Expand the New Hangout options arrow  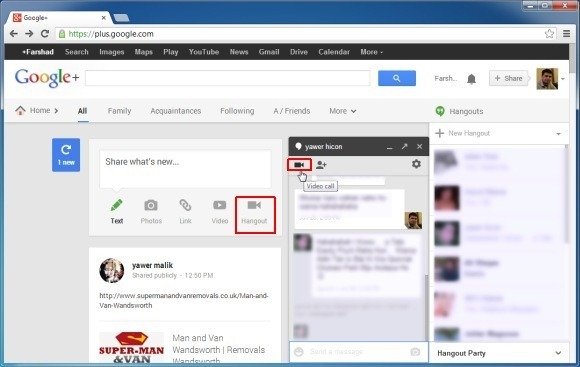(558, 134)
